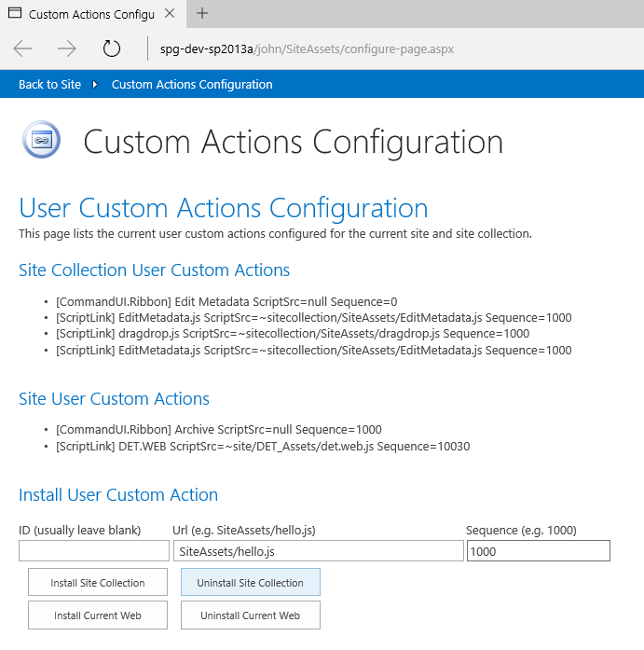
Task: Focus the ID input field
Action: tap(94, 551)
